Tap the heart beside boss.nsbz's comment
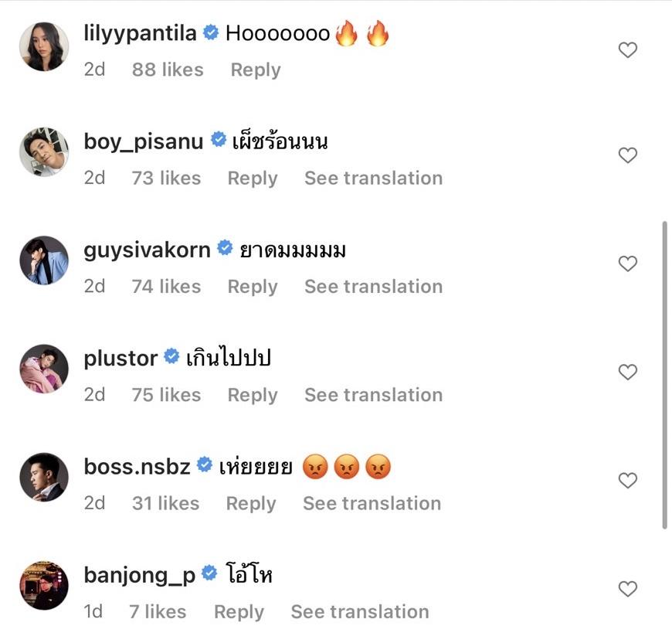This screenshot has height=643, width=672. [628, 481]
